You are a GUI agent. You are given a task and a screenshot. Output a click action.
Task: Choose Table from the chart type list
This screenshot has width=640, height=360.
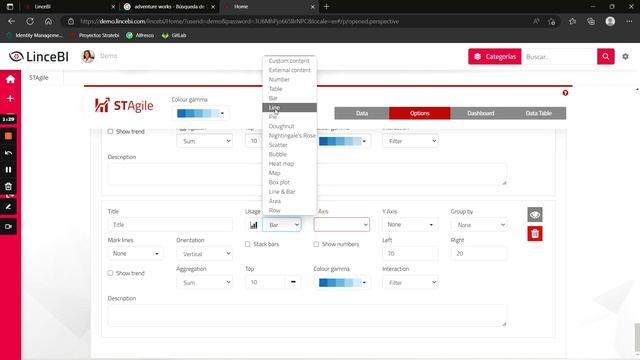click(289, 89)
